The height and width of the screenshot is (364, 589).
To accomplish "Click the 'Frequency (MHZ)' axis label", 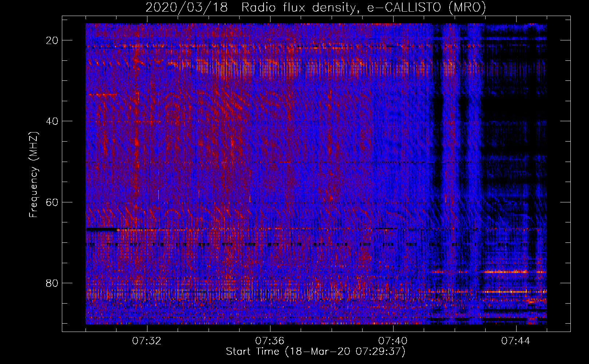I will coord(33,175).
